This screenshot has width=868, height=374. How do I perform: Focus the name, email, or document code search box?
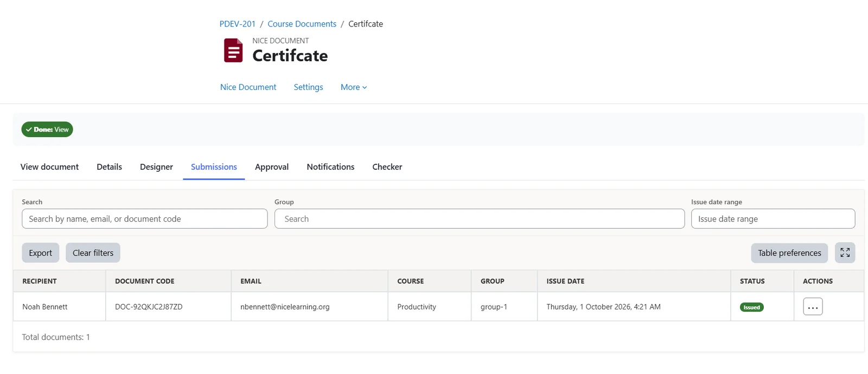[x=145, y=219]
